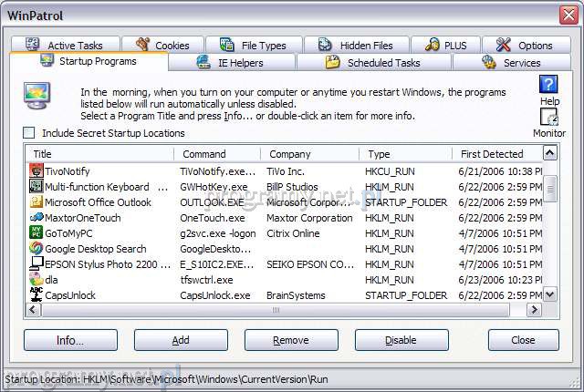Enable Include Secret Startup Locations checkbox
The height and width of the screenshot is (392, 584).
pyautogui.click(x=29, y=133)
